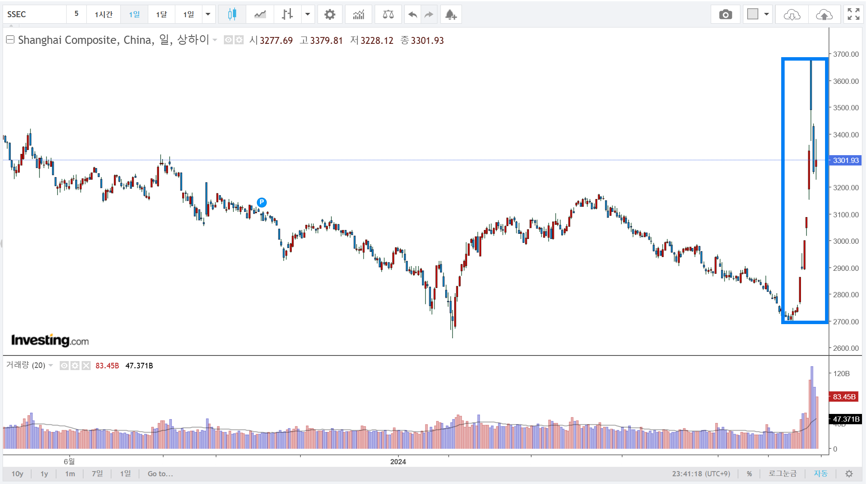This screenshot has height=484, width=868.
Task: Switch to area chart style icon
Action: point(260,15)
